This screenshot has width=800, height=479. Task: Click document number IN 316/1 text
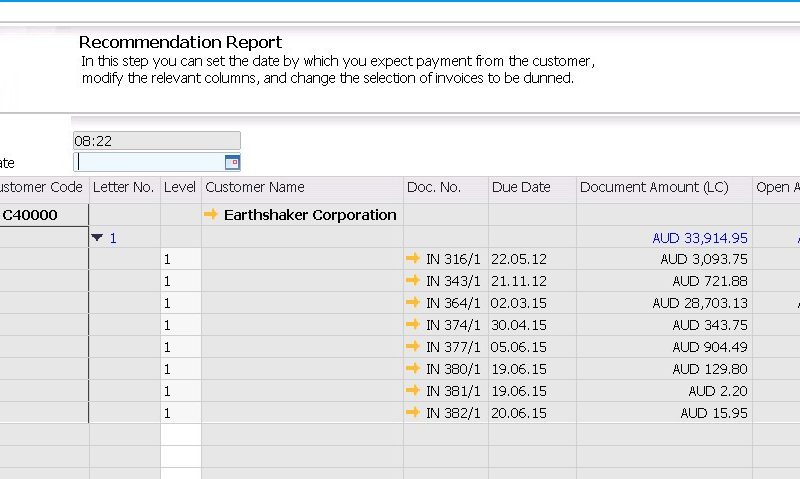pos(453,259)
